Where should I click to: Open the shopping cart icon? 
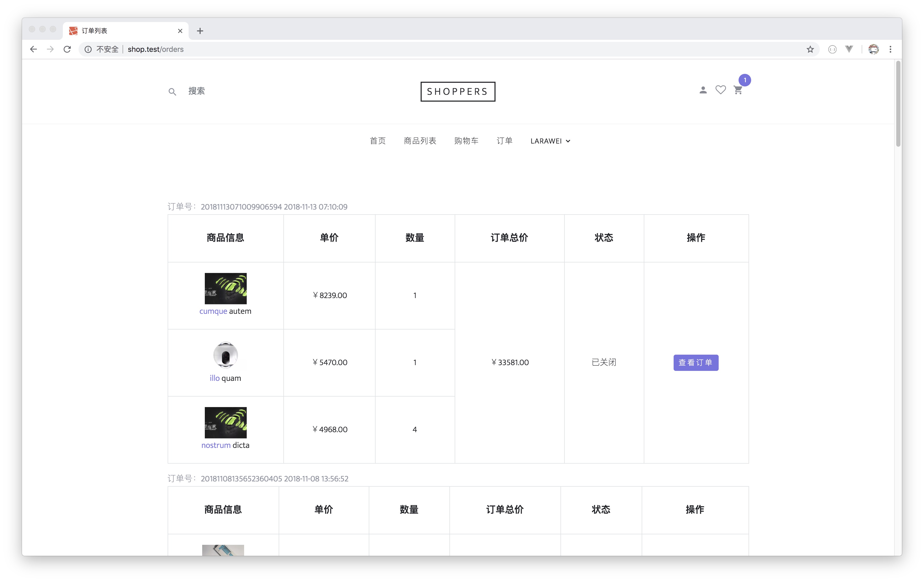738,91
